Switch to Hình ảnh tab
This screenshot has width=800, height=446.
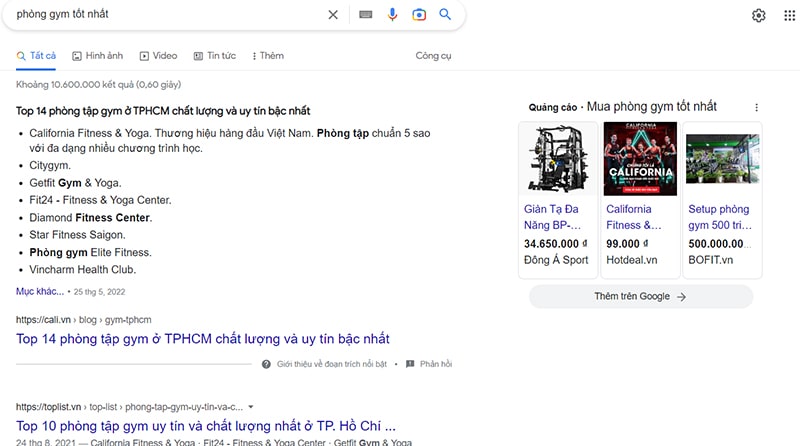[x=97, y=56]
